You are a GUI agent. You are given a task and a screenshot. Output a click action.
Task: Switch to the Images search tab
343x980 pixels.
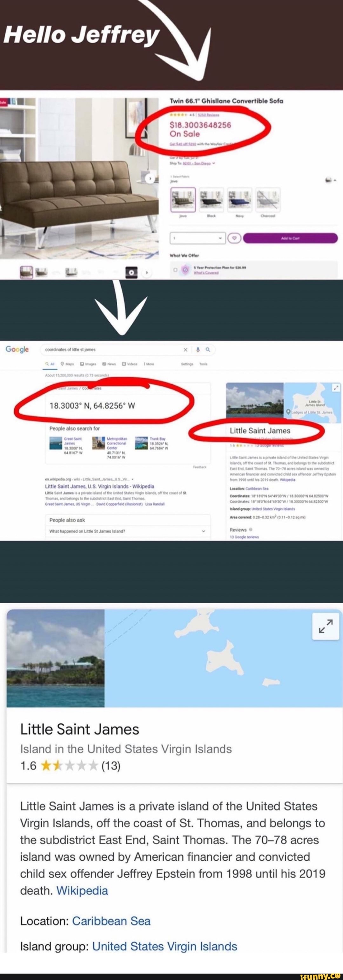[88, 364]
